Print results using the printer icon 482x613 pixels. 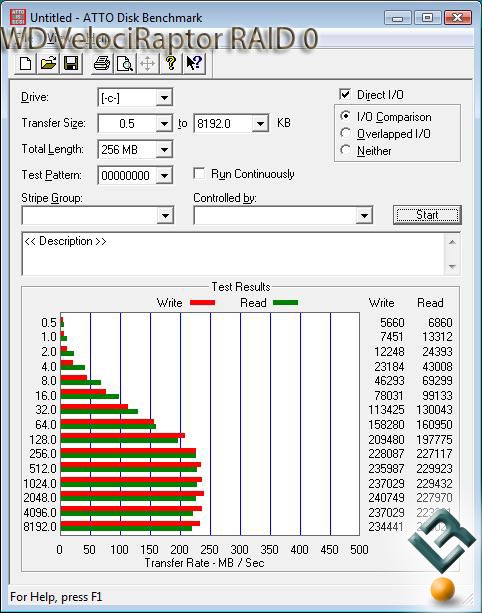click(x=102, y=63)
